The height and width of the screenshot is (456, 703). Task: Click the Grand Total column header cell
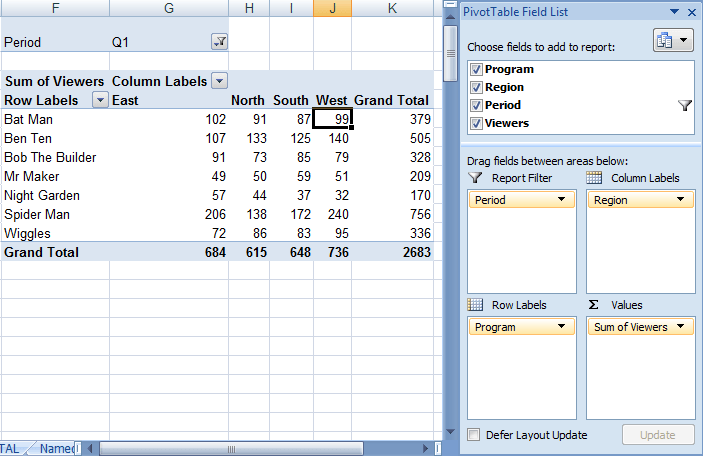tap(392, 100)
